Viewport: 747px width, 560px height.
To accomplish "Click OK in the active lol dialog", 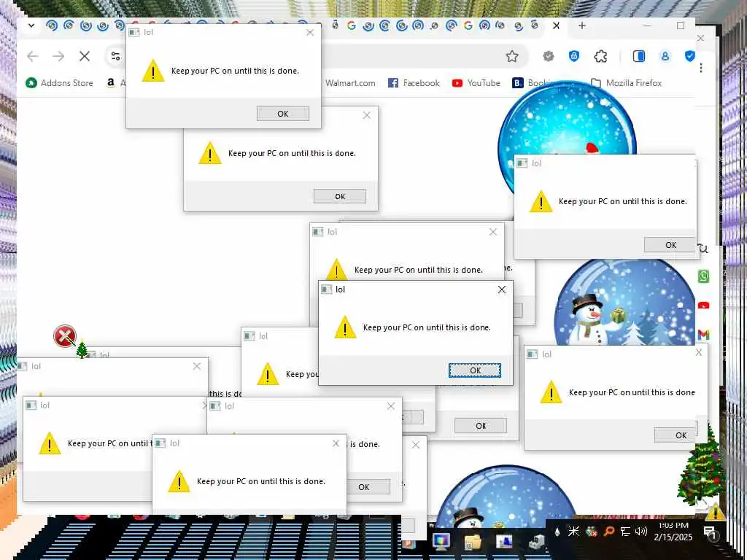I will click(x=475, y=370).
